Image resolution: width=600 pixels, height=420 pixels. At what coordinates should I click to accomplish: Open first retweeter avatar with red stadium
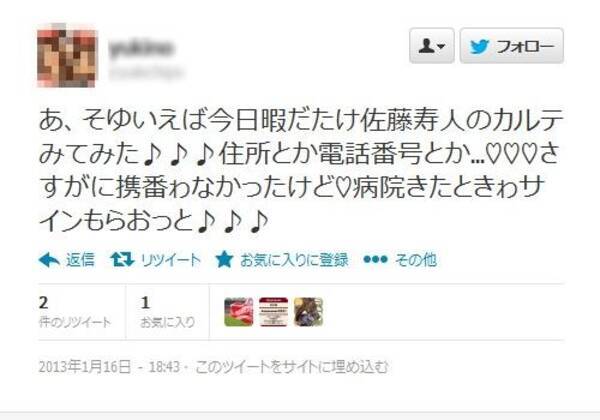point(239,312)
